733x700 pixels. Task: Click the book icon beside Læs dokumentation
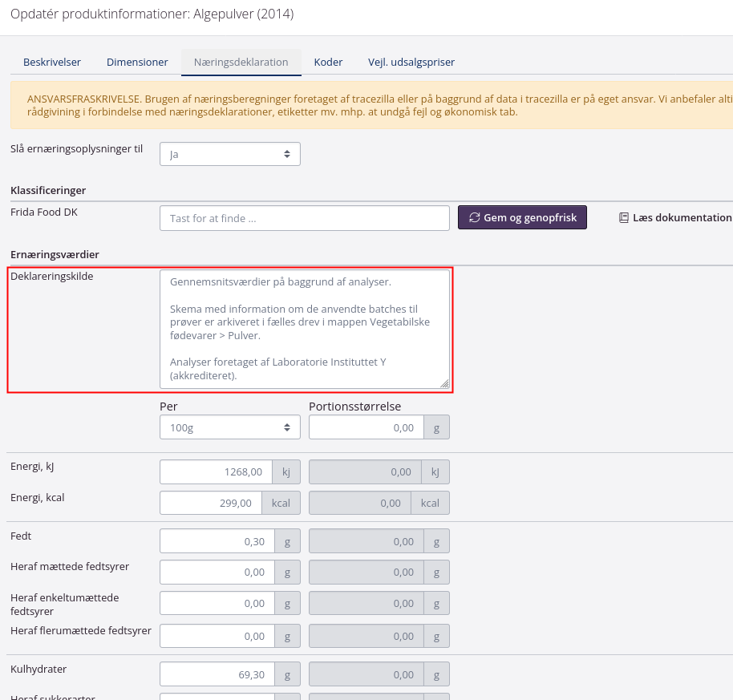pos(624,218)
